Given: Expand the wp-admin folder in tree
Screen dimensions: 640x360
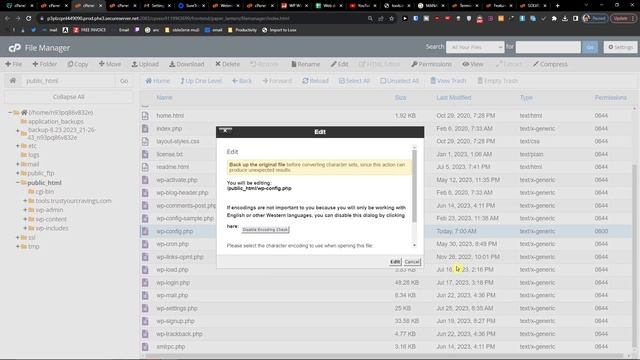Looking at the screenshot, I should coord(25,210).
